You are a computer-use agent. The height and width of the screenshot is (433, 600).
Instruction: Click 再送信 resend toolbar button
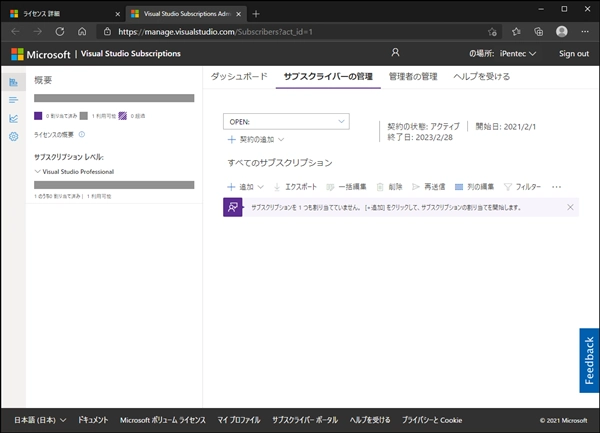[x=429, y=187]
